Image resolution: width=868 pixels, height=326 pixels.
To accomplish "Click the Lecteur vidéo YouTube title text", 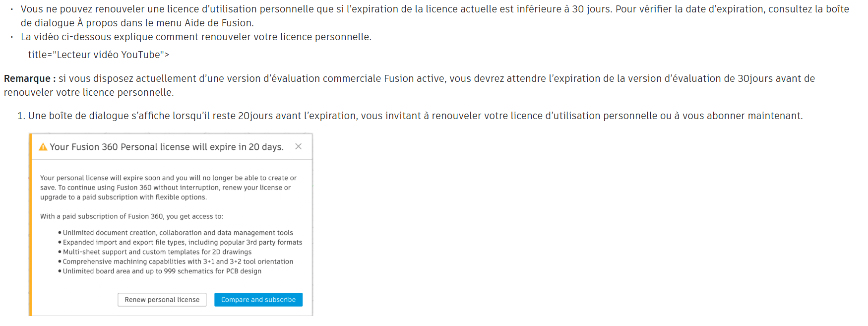I will tap(98, 55).
